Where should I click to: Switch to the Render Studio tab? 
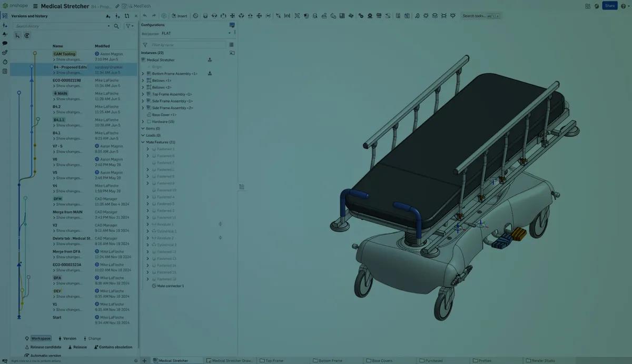(540, 361)
